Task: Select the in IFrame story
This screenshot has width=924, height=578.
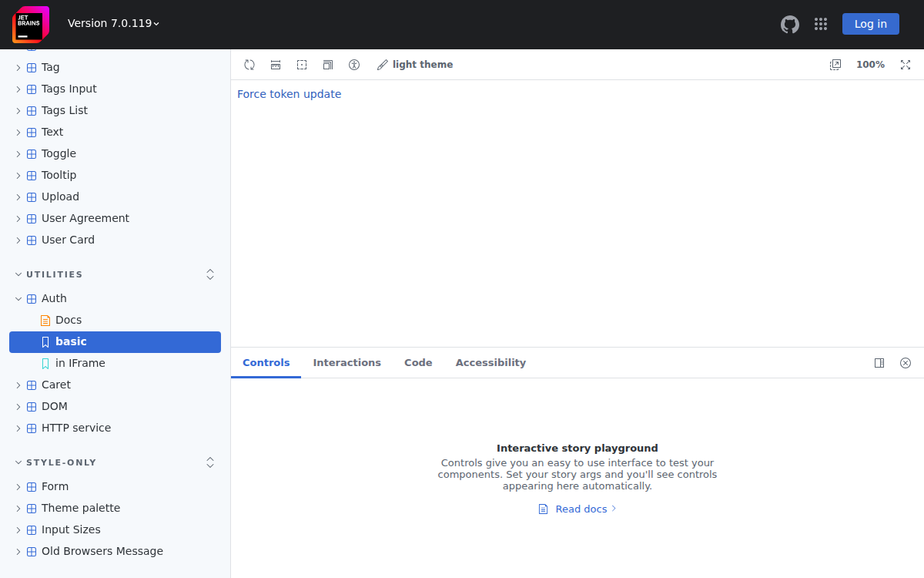Action: pyautogui.click(x=115, y=363)
